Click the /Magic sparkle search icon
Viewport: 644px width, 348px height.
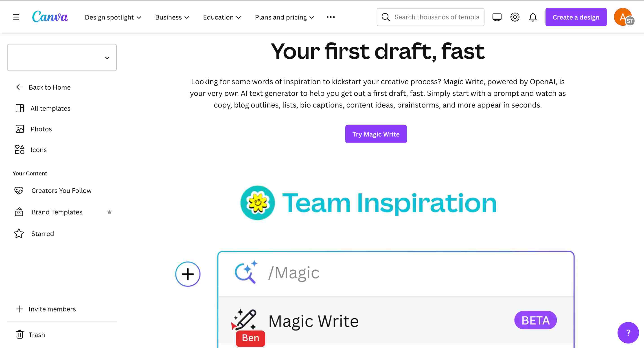(x=246, y=272)
